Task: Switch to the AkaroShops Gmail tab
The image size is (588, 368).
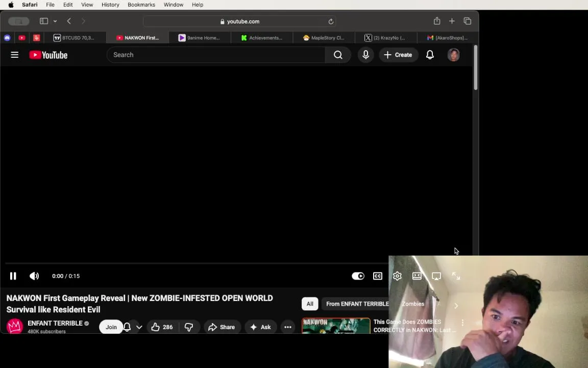Action: click(447, 37)
